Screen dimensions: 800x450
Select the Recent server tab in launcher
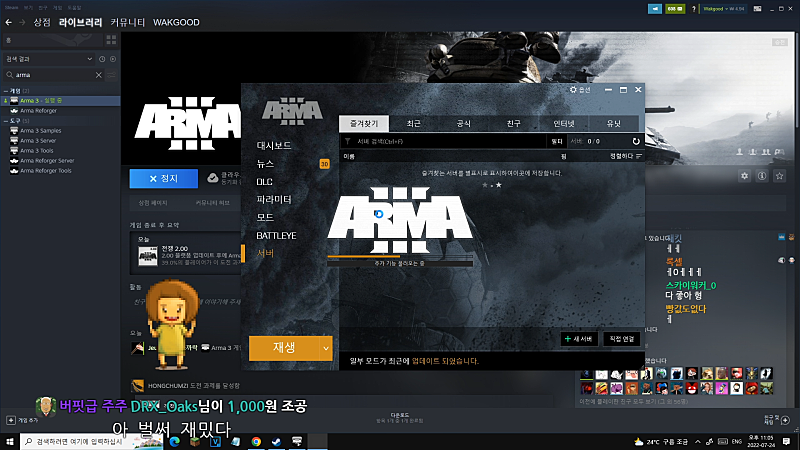pos(414,123)
